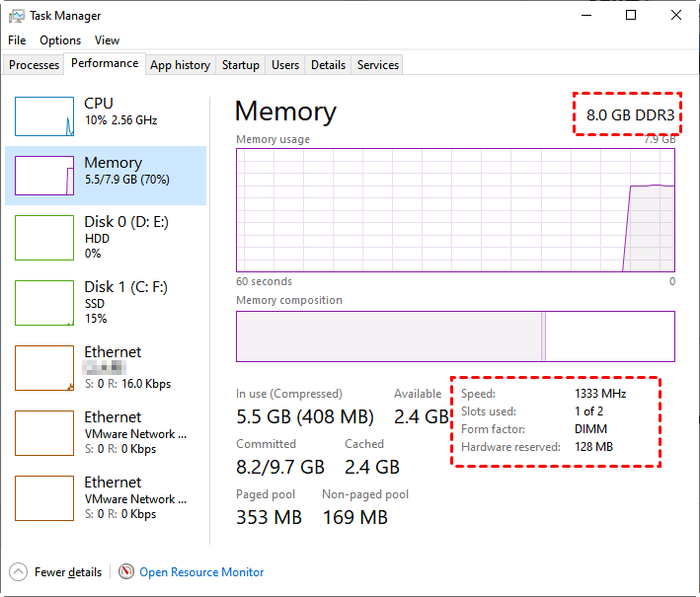Viewport: 700px width, 597px height.
Task: Click the Memory composition bar
Action: click(455, 336)
